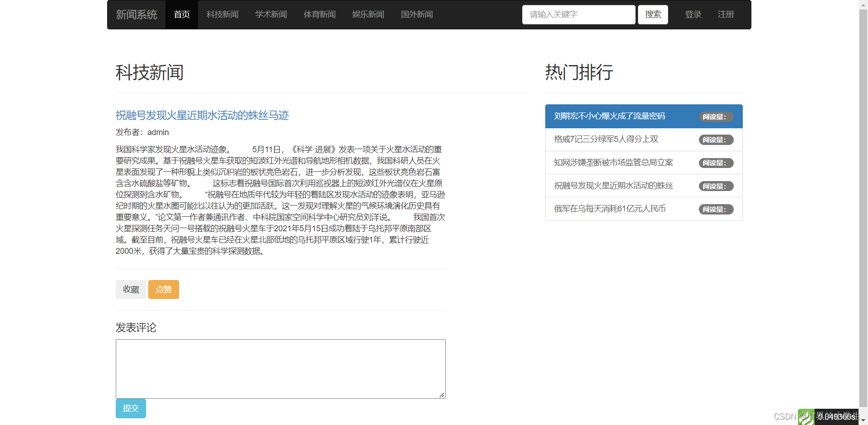Image resolution: width=868 pixels, height=425 pixels.
Task: Focus the 请输入关键字 search field
Action: [x=579, y=14]
